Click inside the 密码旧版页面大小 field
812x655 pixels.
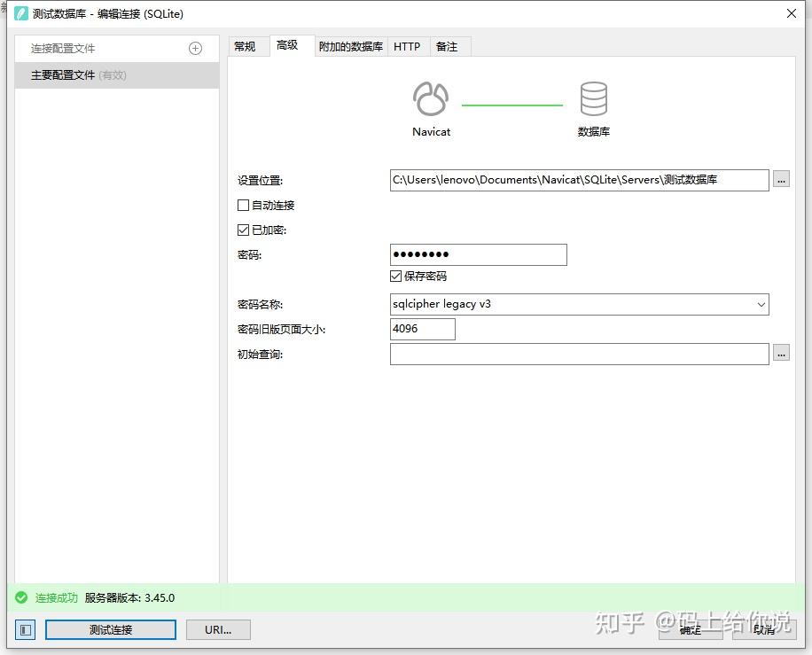[x=423, y=329]
